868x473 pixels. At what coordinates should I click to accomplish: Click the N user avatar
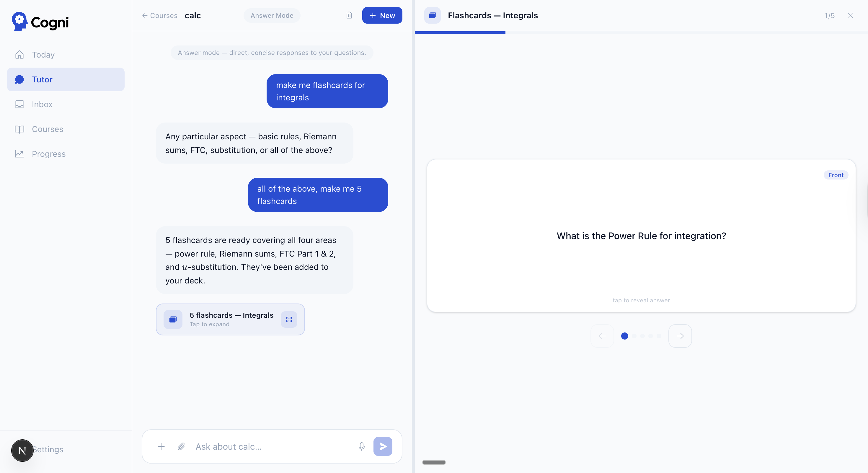22,451
